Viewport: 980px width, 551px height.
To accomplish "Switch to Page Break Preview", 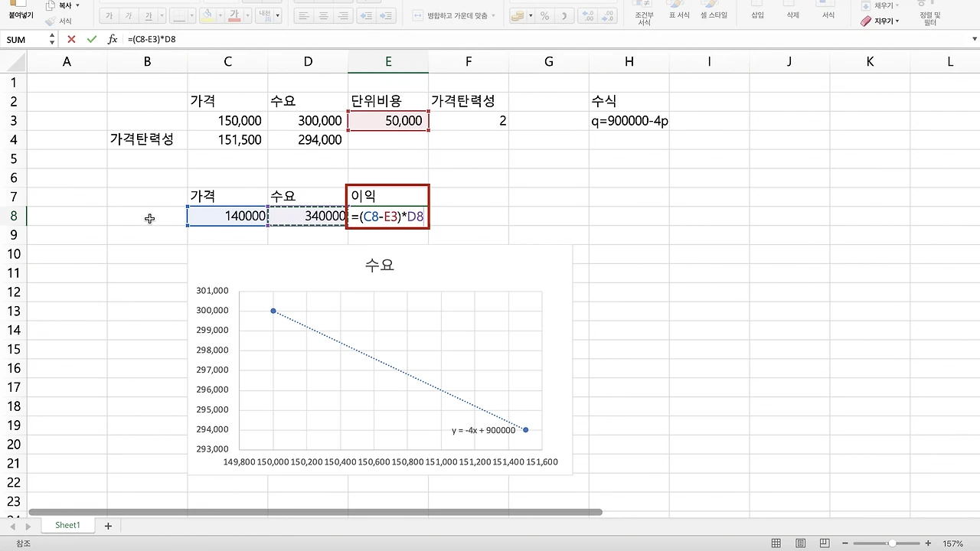I will [824, 543].
